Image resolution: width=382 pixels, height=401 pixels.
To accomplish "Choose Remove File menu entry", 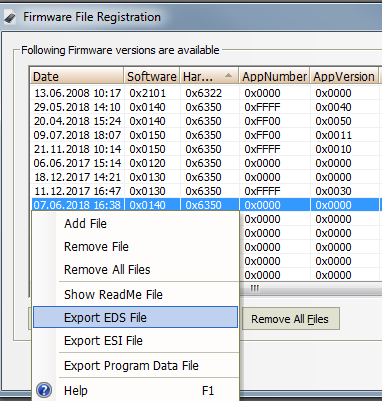I will point(96,247).
